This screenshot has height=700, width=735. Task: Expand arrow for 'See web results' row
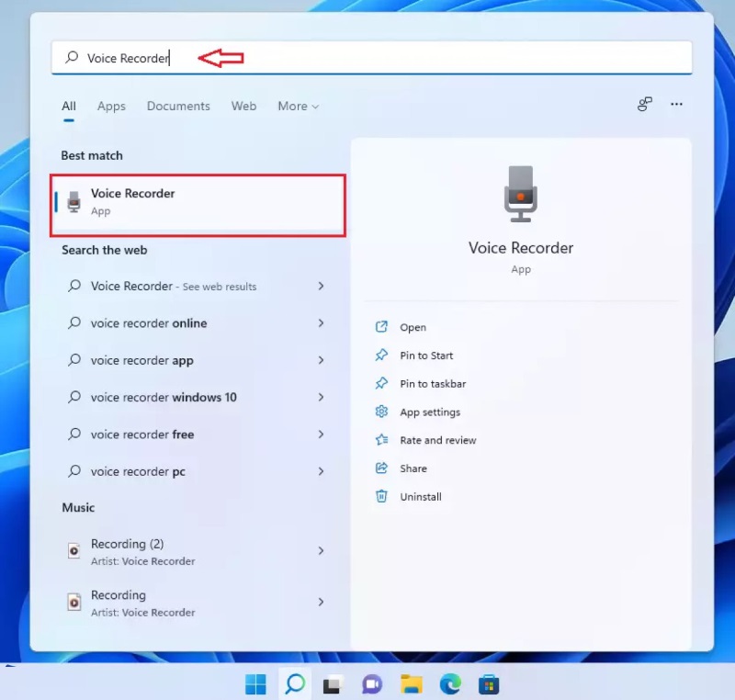tap(321, 286)
